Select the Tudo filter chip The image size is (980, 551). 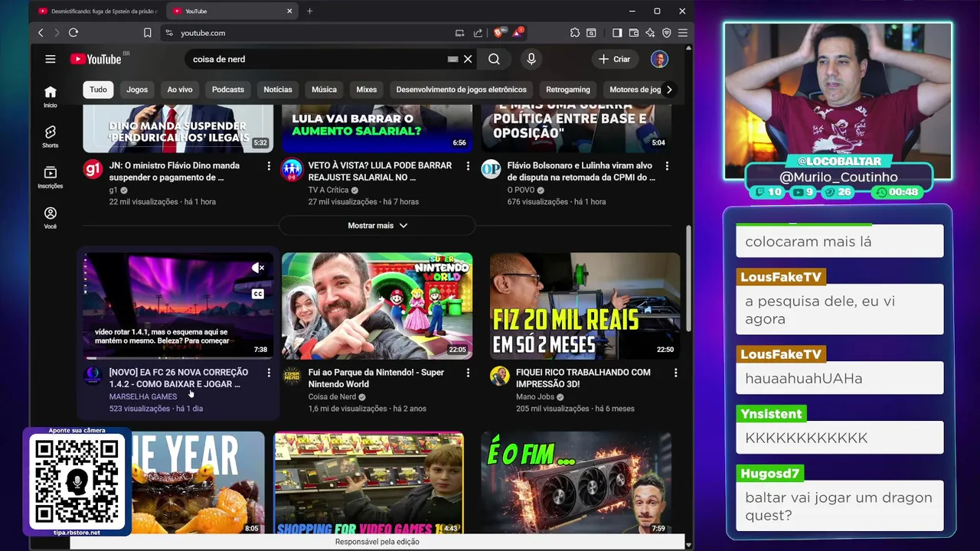pyautogui.click(x=98, y=90)
